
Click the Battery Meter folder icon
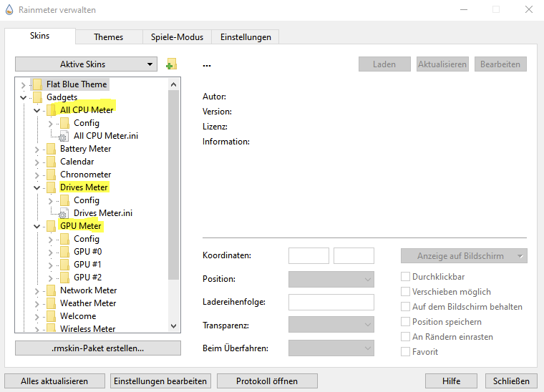51,149
